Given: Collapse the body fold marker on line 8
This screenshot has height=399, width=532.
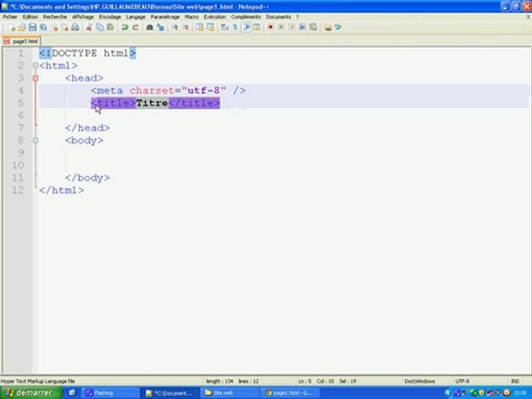Looking at the screenshot, I should coord(35,140).
